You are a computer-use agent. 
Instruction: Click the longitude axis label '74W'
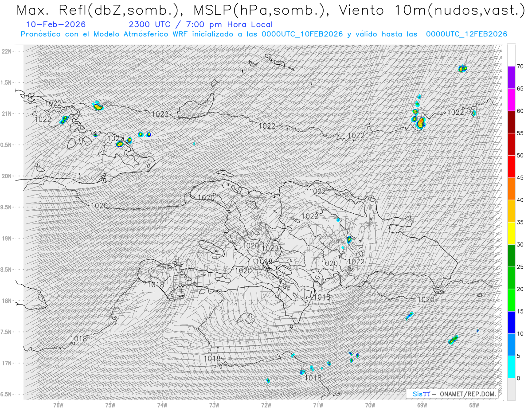pos(162,405)
